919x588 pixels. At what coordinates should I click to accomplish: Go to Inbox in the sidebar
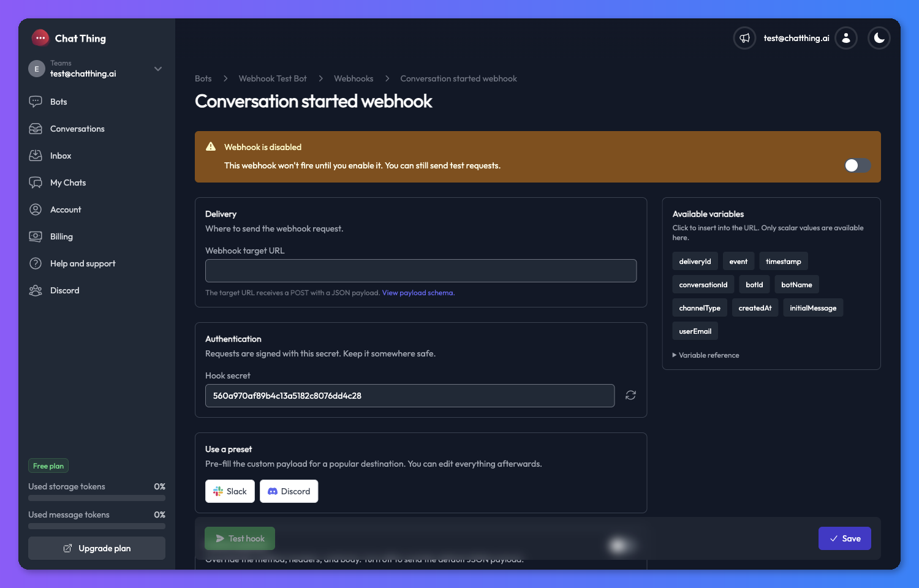(97, 156)
